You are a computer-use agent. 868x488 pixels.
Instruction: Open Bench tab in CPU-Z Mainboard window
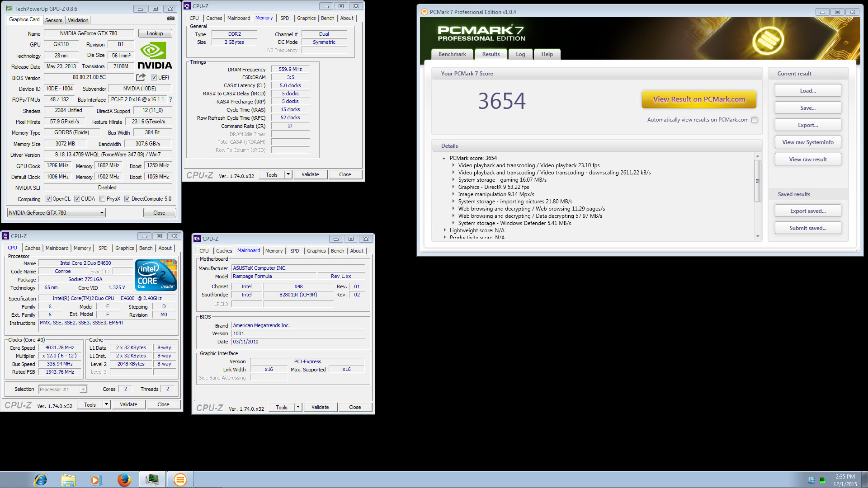point(337,251)
